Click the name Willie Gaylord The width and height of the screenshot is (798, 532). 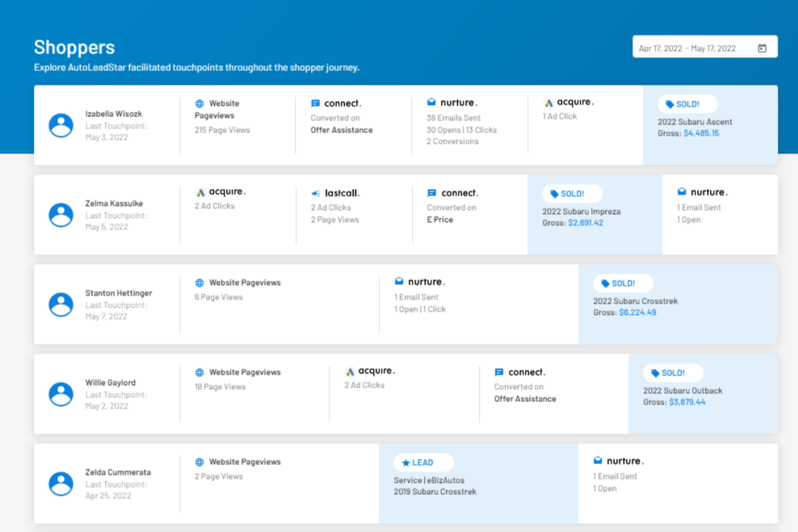(111, 383)
